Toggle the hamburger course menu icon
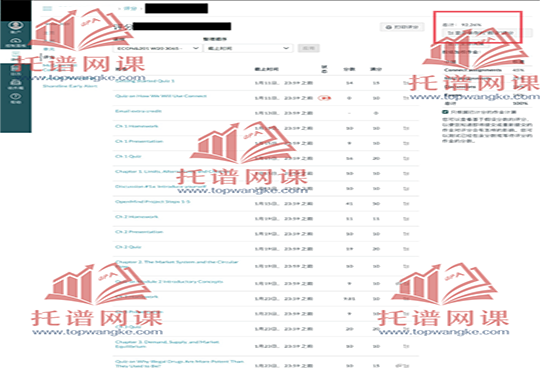The height and width of the screenshot is (374, 540). point(47,8)
